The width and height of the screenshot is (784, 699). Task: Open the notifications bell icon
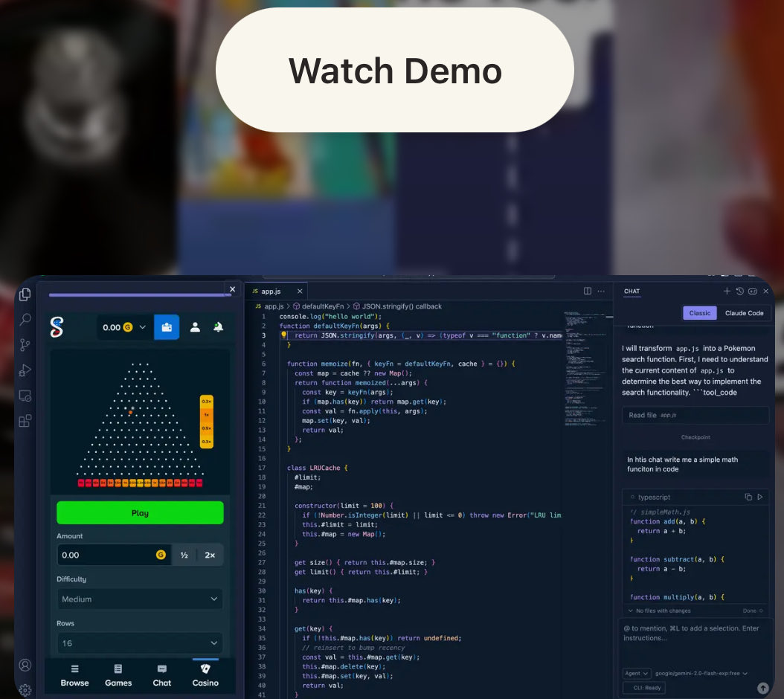218,327
